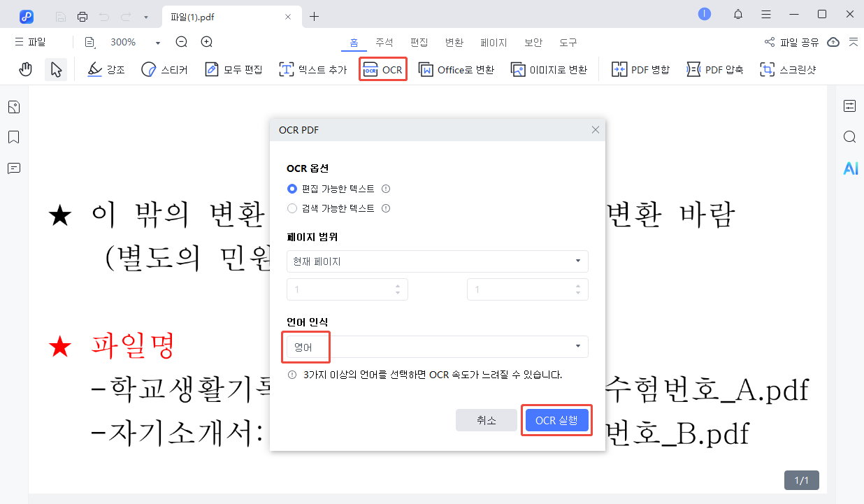Image resolution: width=864 pixels, height=504 pixels.
Task: Open the comments panel icon
Action: coord(14,168)
